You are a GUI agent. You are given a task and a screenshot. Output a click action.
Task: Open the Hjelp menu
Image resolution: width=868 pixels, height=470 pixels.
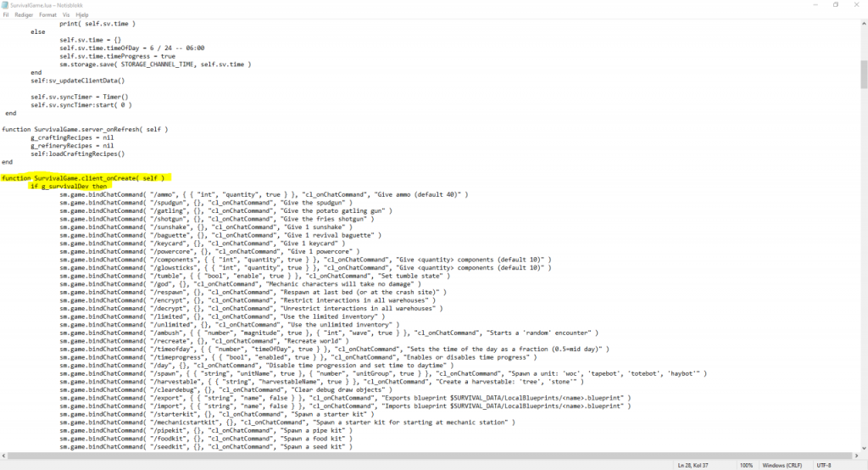click(82, 15)
